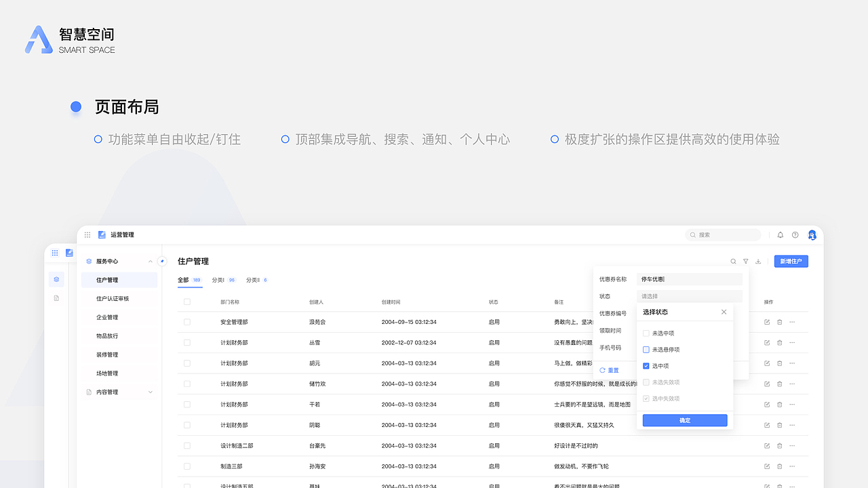The image size is (868, 488).
Task: Click the trash icon in the 胡元 row
Action: [779, 363]
